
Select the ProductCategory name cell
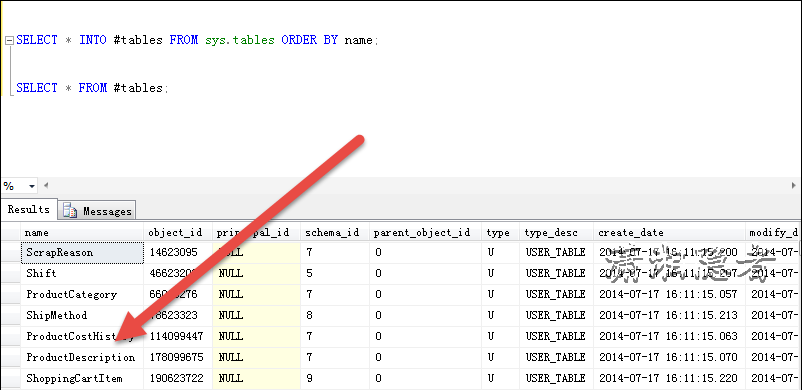82,295
